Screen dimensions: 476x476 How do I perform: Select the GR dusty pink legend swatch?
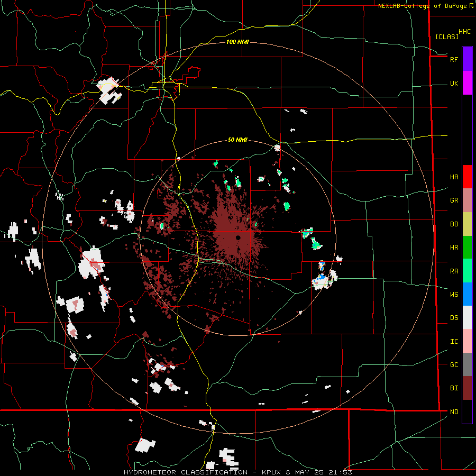coord(467,200)
